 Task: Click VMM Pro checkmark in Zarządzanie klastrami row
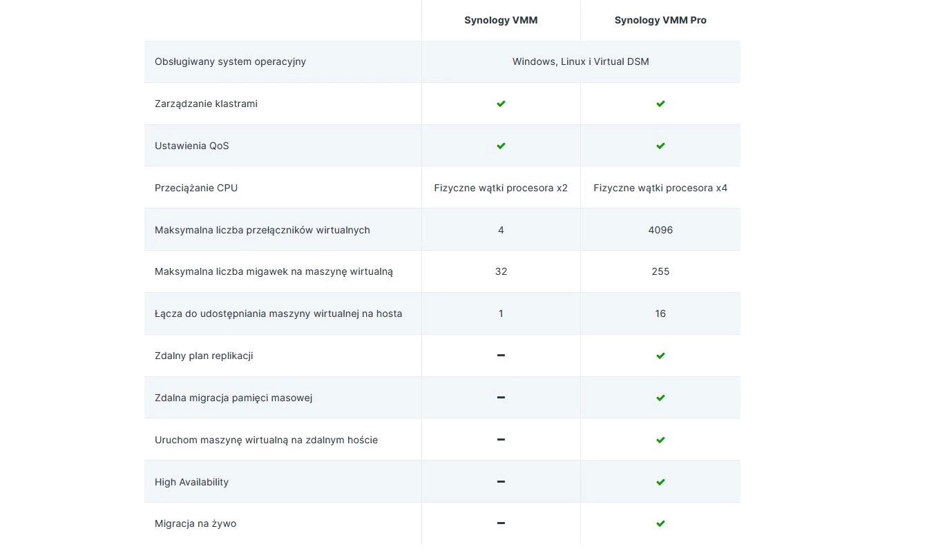click(x=660, y=104)
